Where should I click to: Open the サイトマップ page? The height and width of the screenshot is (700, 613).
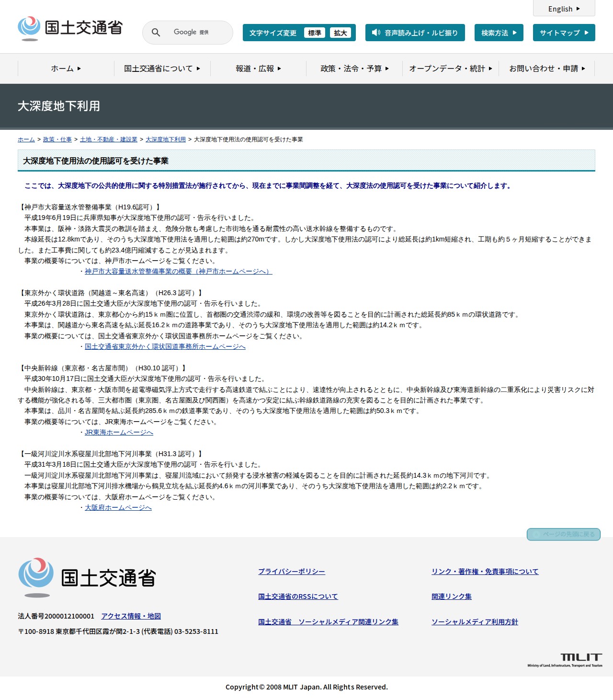[x=564, y=33]
